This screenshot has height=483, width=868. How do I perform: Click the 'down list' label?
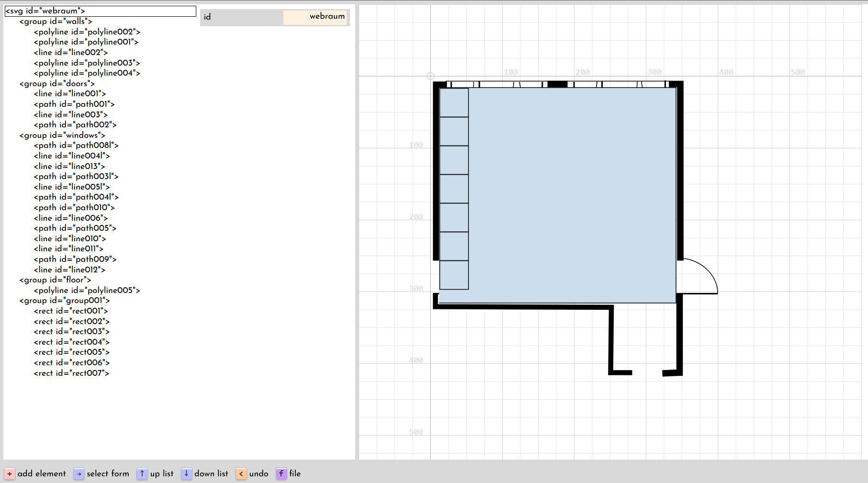click(x=212, y=473)
